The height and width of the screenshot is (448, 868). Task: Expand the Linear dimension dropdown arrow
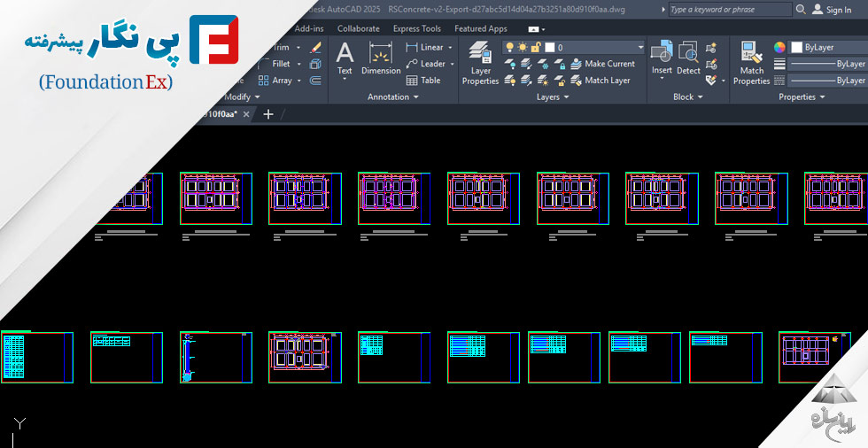(450, 48)
